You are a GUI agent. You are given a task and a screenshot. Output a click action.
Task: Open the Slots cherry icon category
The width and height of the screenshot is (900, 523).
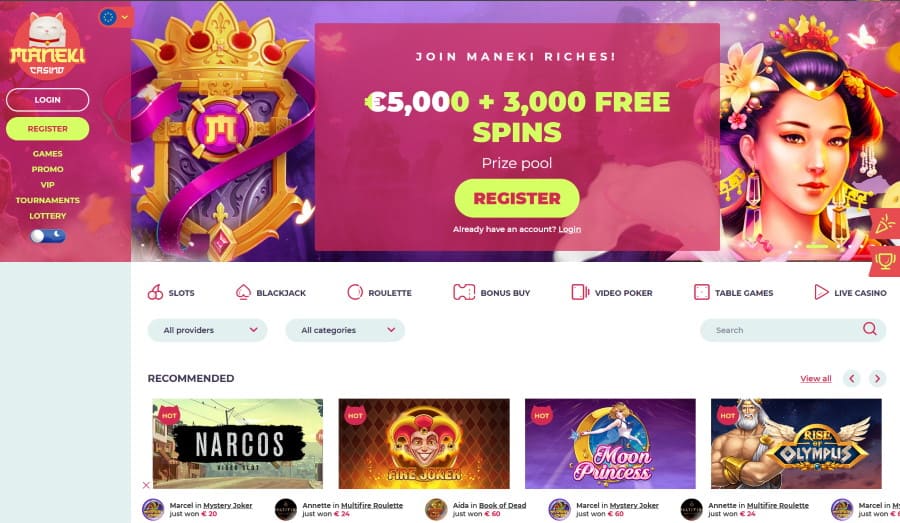[155, 292]
